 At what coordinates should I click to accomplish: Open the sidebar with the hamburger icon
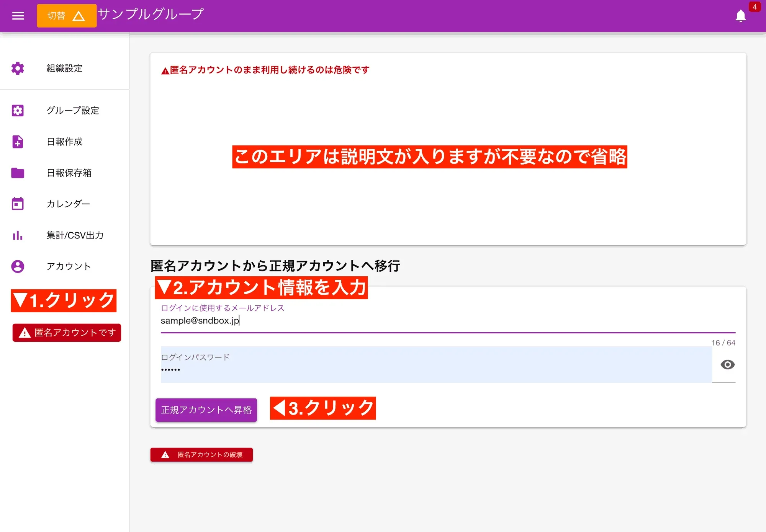click(18, 15)
